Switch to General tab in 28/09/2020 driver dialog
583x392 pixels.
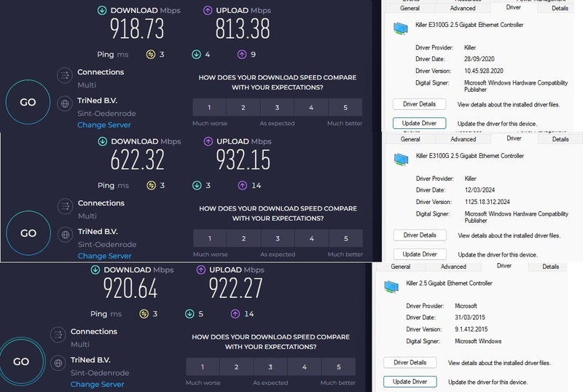click(410, 8)
